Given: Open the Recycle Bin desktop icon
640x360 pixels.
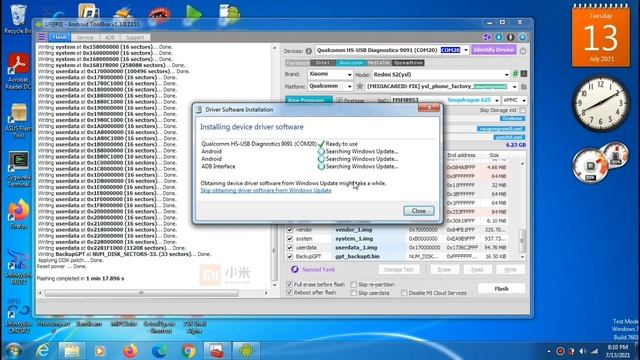Looking at the screenshot, I should [18, 19].
